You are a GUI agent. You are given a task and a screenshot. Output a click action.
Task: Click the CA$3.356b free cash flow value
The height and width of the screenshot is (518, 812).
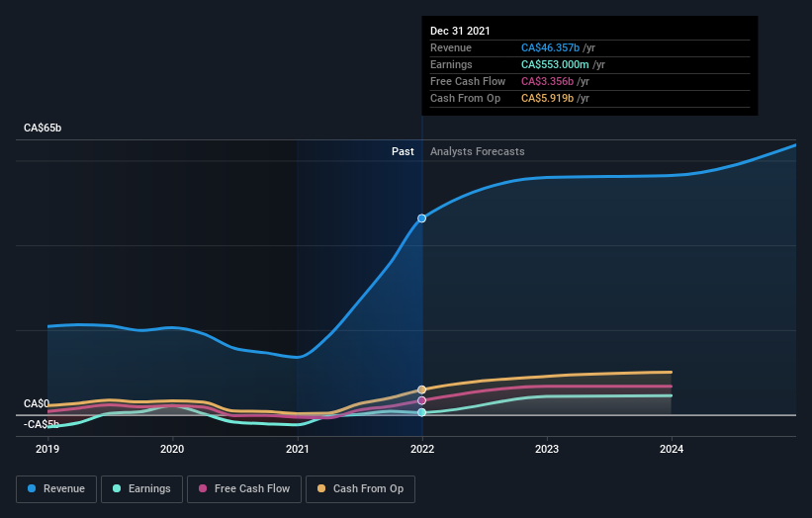point(547,81)
